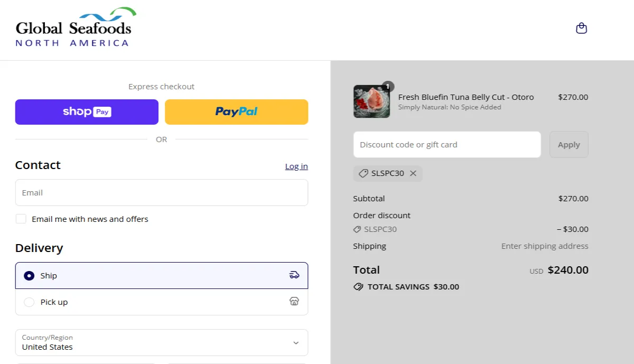Open the shopping cart bag icon
This screenshot has width=634, height=364.
pyautogui.click(x=581, y=28)
